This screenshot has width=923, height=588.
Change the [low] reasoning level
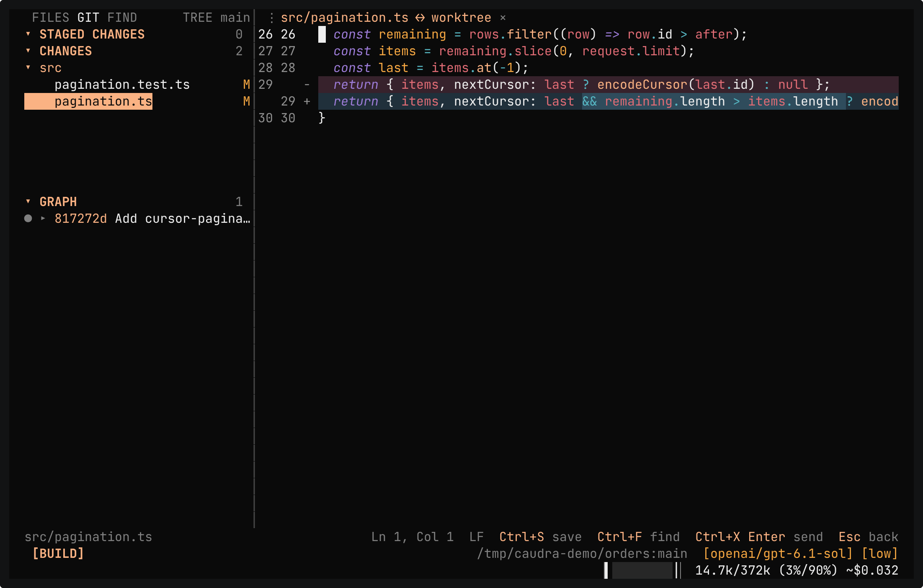880,554
